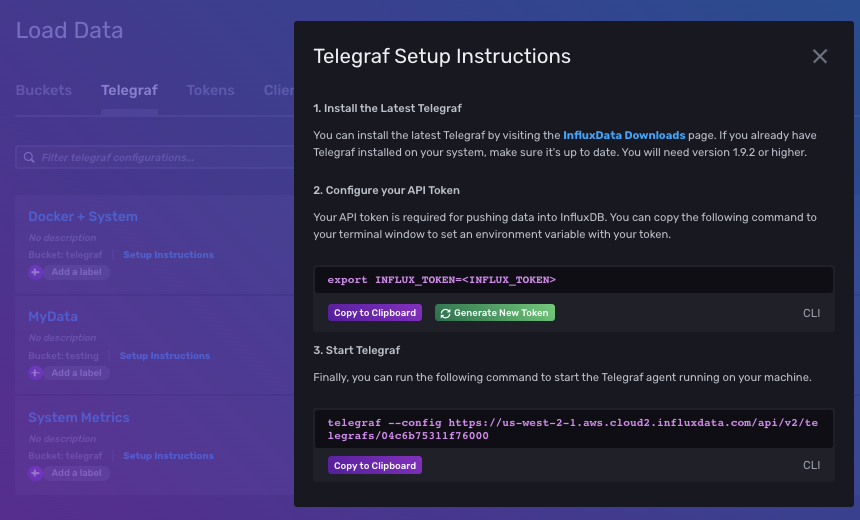The image size is (860, 520).
Task: Click Add a label under System Metrics
Action: click(x=76, y=473)
